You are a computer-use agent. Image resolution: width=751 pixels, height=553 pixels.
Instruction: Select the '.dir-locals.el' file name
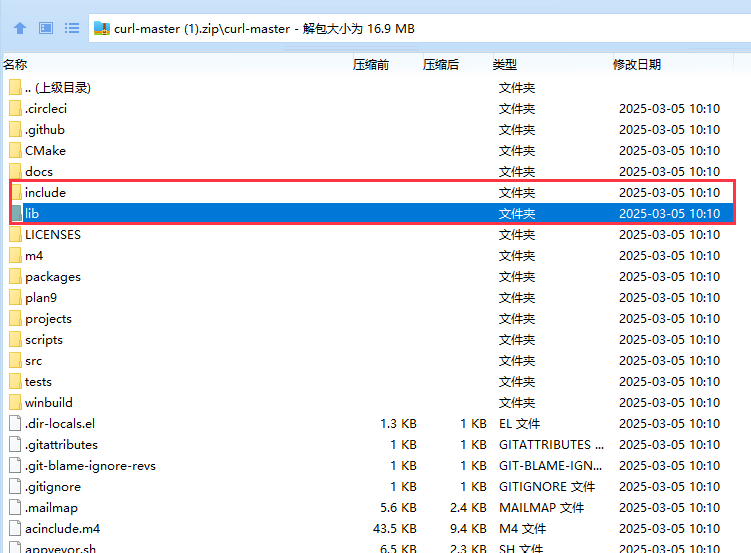pyautogui.click(x=60, y=424)
